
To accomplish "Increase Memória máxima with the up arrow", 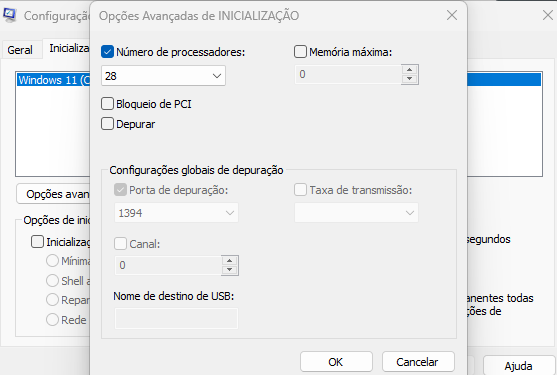I will pos(410,70).
